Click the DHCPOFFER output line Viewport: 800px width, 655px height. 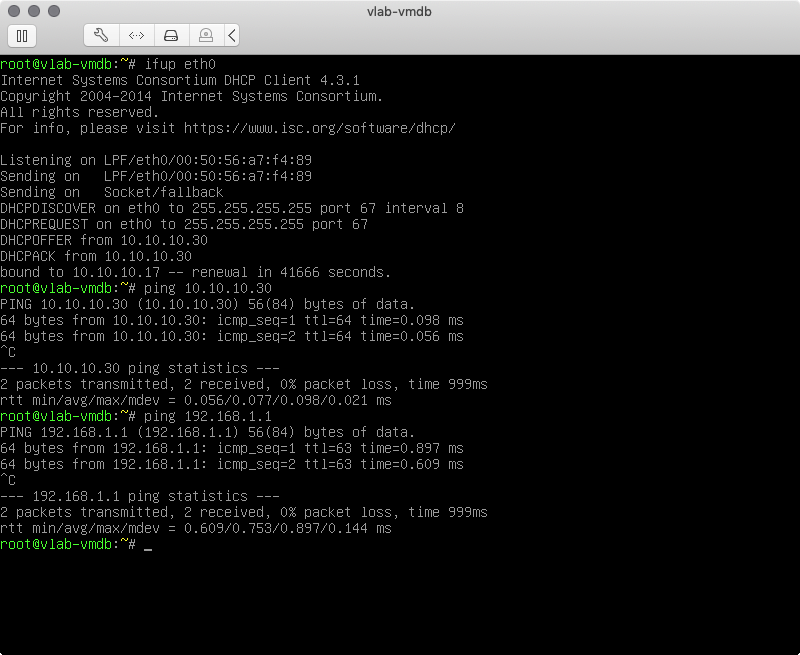pos(104,240)
